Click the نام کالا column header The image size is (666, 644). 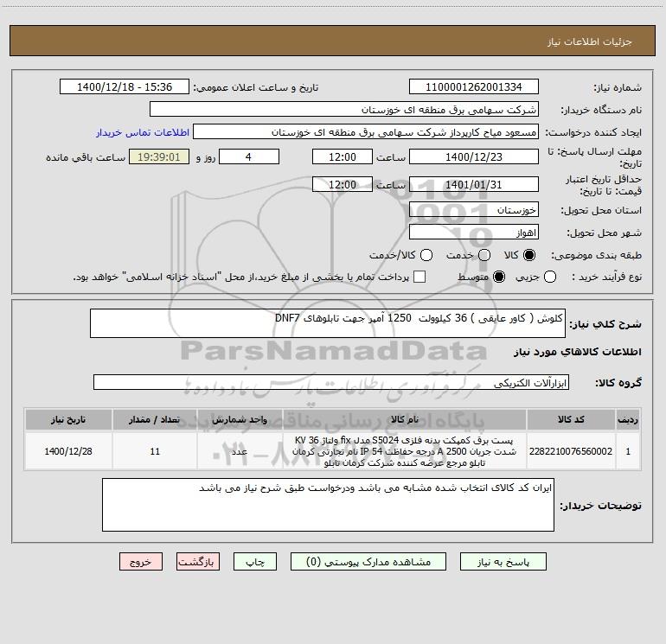click(x=405, y=419)
